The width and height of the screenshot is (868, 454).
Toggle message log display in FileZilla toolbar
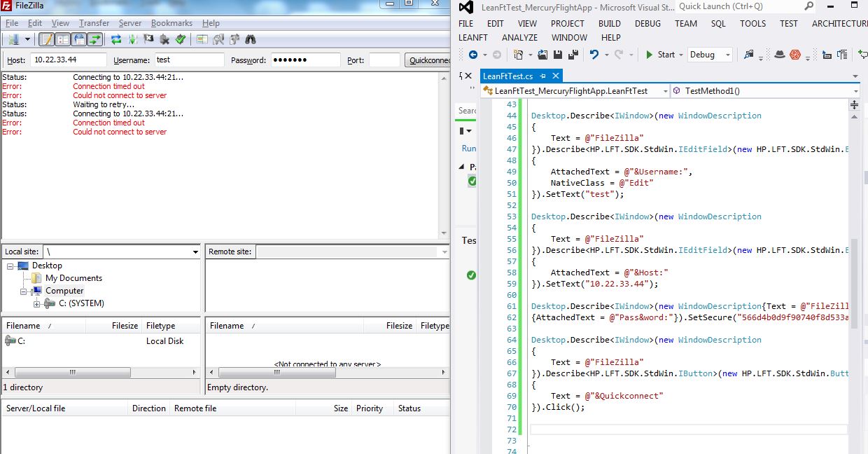coord(46,39)
